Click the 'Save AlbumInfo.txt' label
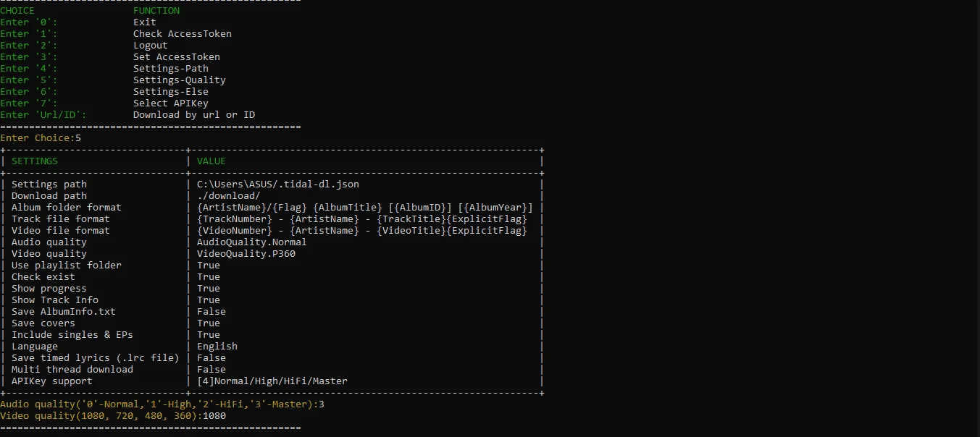 pyautogui.click(x=64, y=312)
